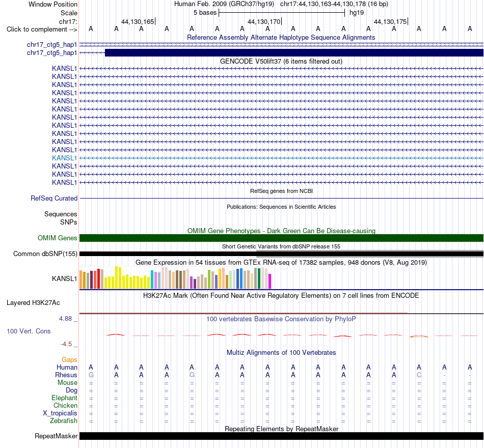Click the -4.5 PhyloP scale minimum value
The height and width of the screenshot is (448, 484).
[x=66, y=344]
